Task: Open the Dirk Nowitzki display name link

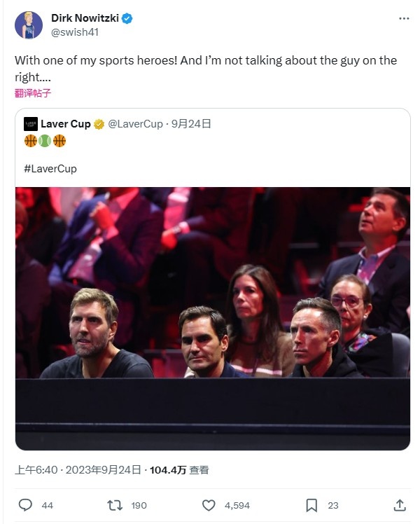Action: [85, 18]
